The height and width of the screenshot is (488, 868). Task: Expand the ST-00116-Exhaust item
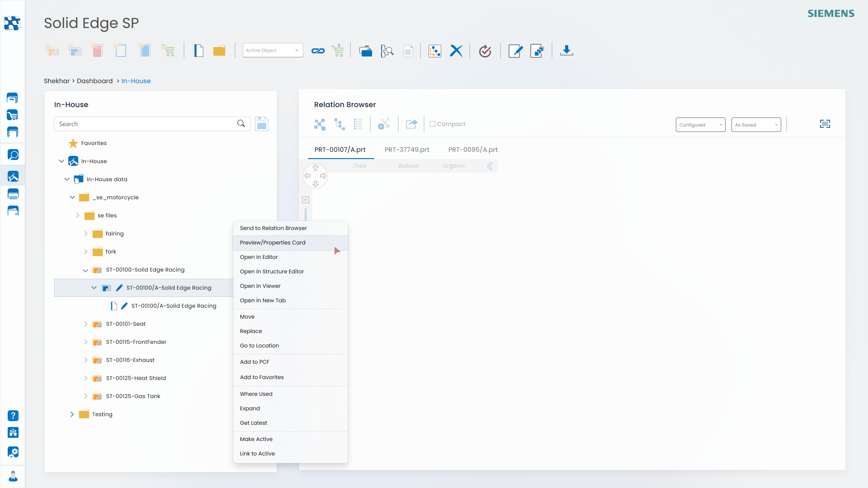pyautogui.click(x=86, y=360)
